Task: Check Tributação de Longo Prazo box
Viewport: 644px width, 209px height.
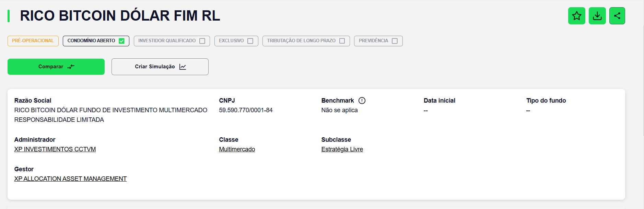Action: (x=342, y=41)
